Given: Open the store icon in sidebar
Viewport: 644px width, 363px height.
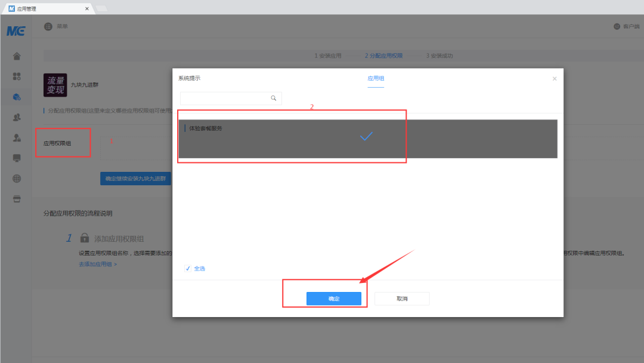Looking at the screenshot, I should click(x=17, y=198).
